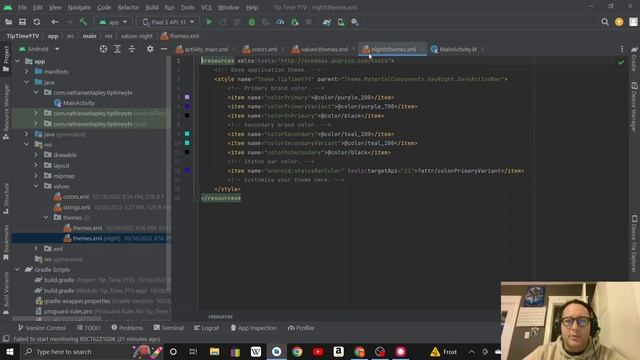Click the Profile app toolbar icon
Viewport: 640px width, 360px height.
pyautogui.click(x=280, y=22)
